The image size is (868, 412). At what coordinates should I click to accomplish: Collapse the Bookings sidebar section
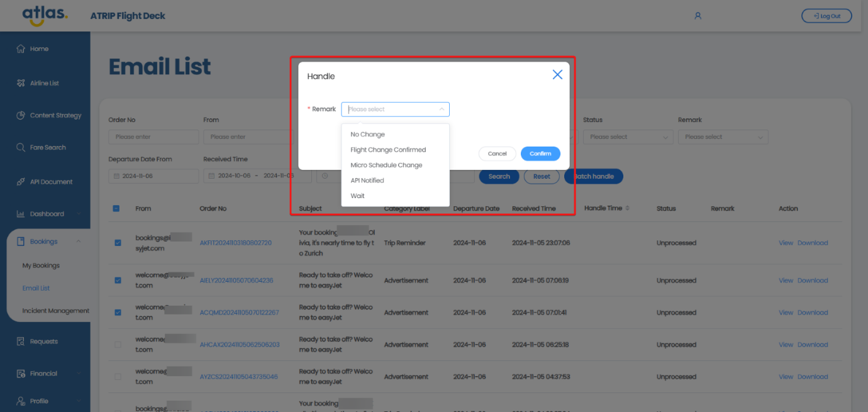coord(78,242)
